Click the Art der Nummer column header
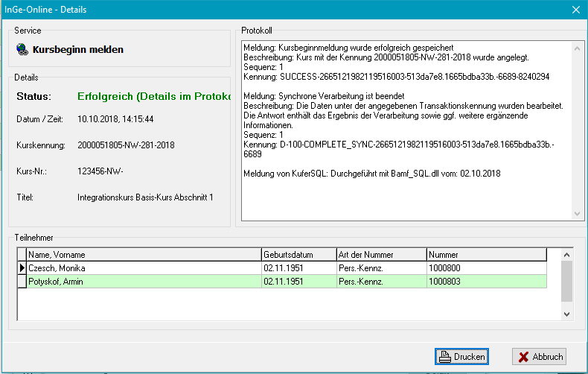 click(381, 255)
